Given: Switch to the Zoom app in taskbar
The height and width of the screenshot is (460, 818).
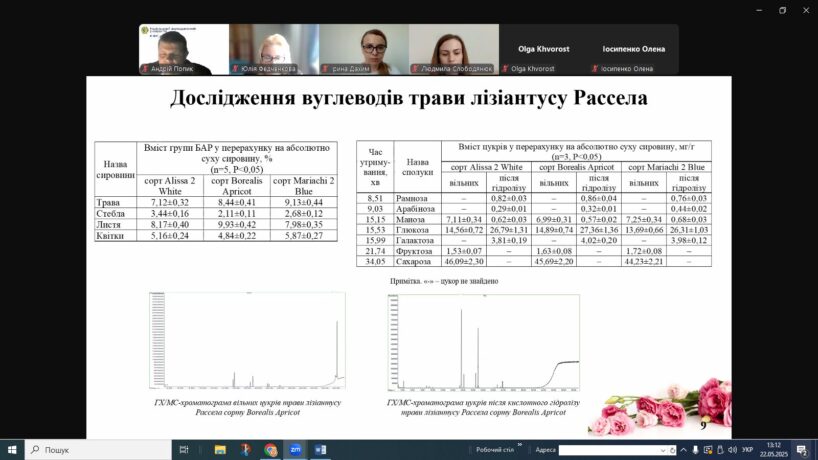Looking at the screenshot, I should click(296, 450).
